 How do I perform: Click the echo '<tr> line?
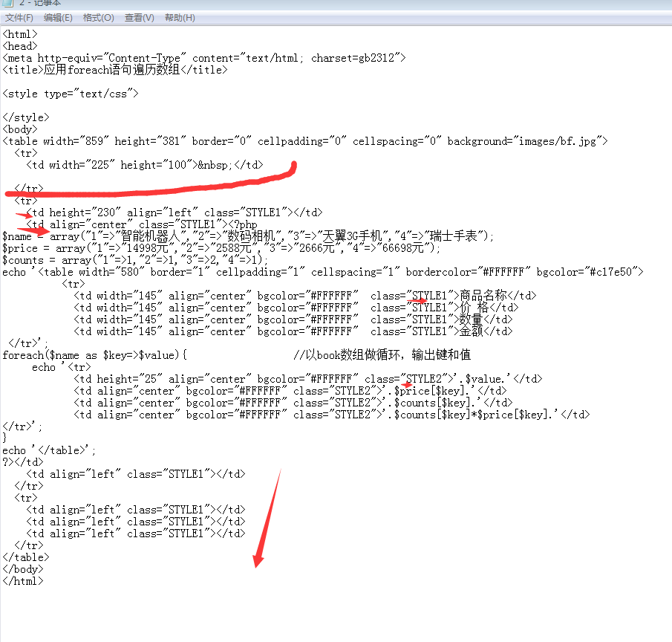(x=62, y=367)
